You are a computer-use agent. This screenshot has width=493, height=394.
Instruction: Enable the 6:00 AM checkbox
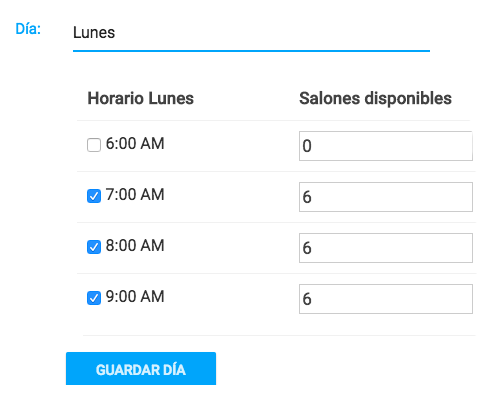(94, 145)
